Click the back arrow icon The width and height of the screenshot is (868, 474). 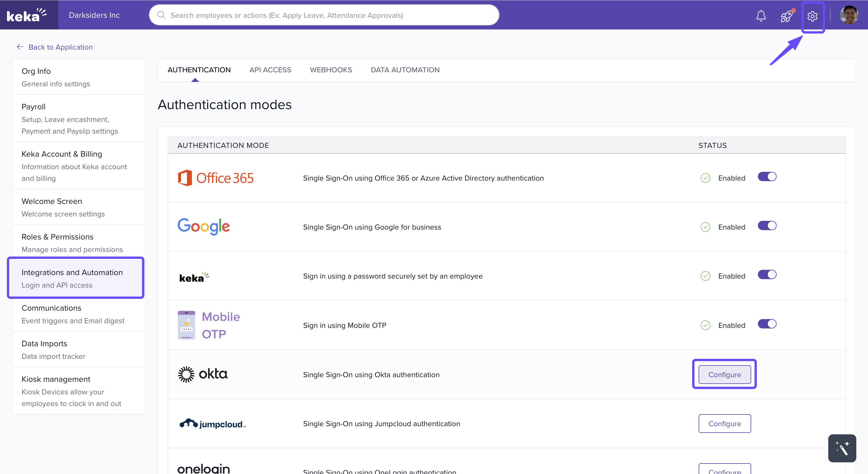pyautogui.click(x=20, y=47)
